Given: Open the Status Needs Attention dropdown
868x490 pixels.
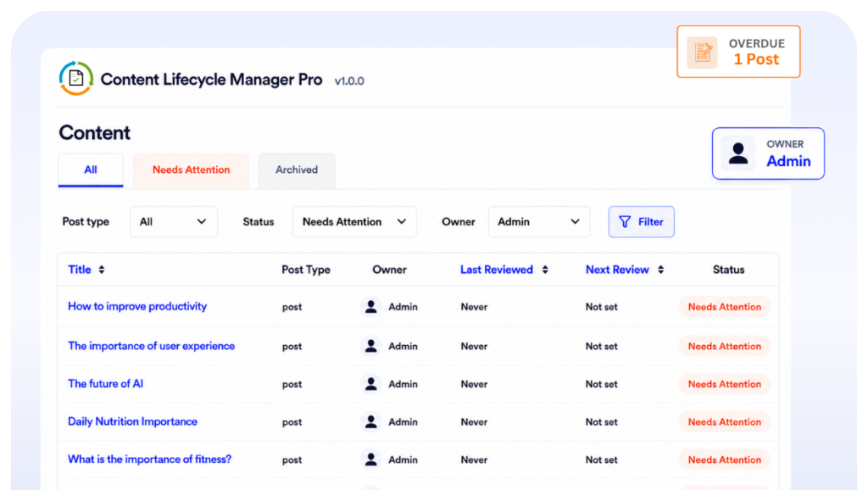Looking at the screenshot, I should click(354, 221).
